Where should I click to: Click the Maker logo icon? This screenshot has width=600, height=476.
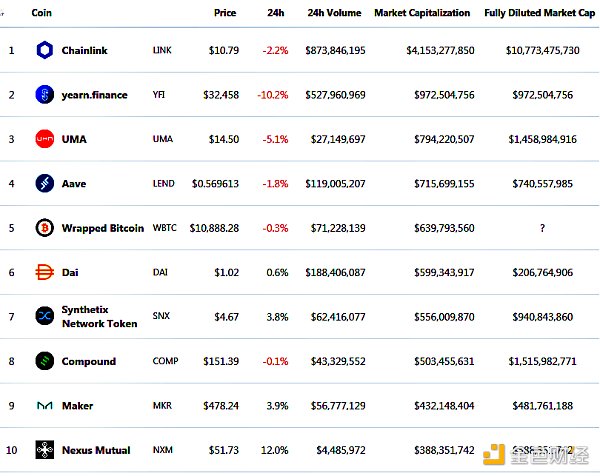(44, 405)
